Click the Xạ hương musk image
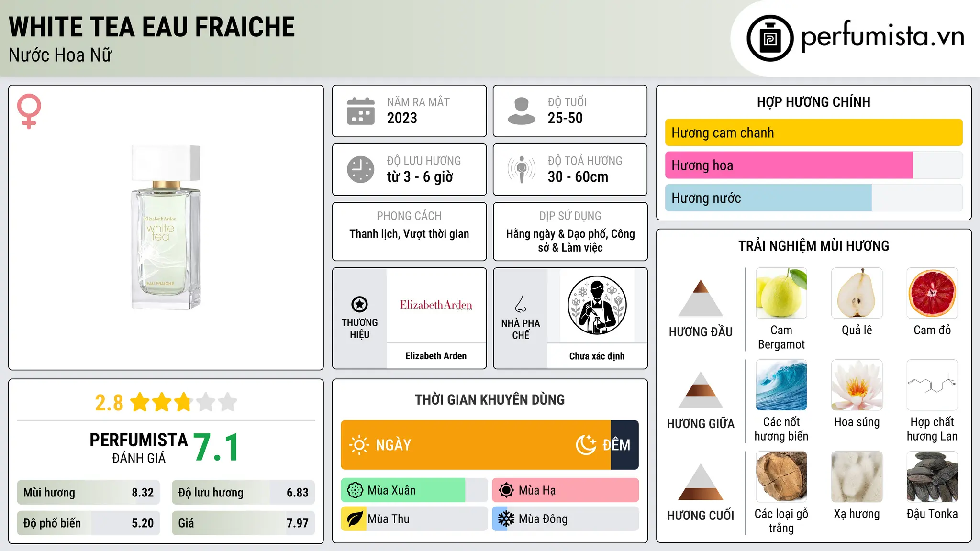This screenshot has width=980, height=551. (857, 477)
